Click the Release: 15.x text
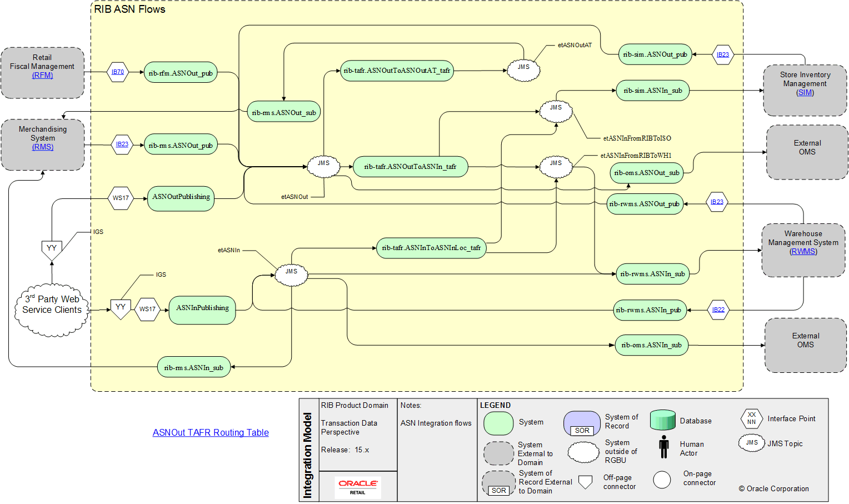Viewport: 849px width, 504px height. pyautogui.click(x=345, y=450)
